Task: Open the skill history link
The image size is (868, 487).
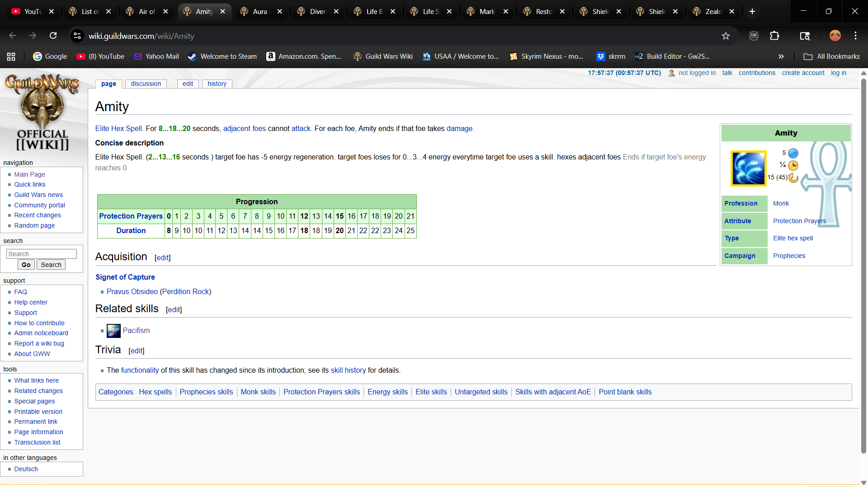Action: pos(348,370)
